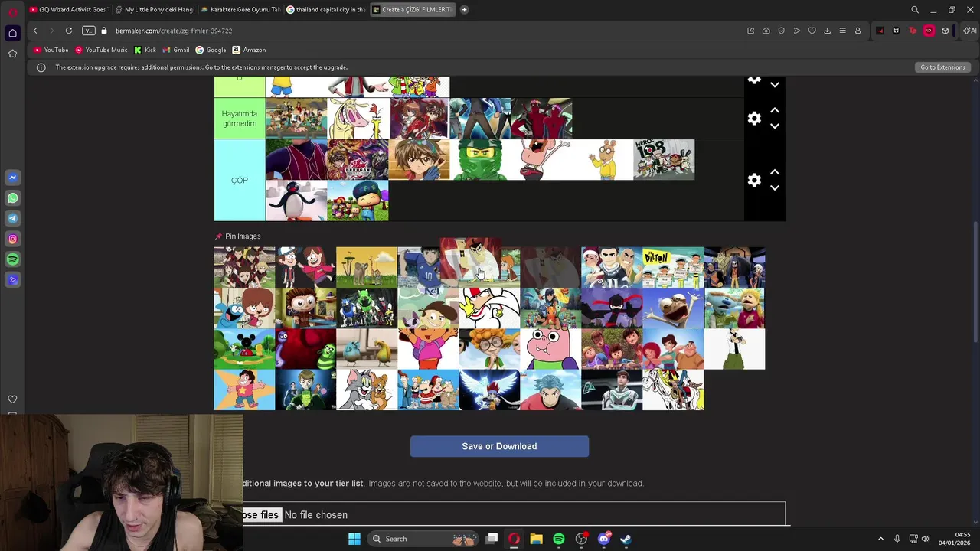Open settings gear for ÇÖP tier
The height and width of the screenshot is (551, 980).
click(754, 181)
